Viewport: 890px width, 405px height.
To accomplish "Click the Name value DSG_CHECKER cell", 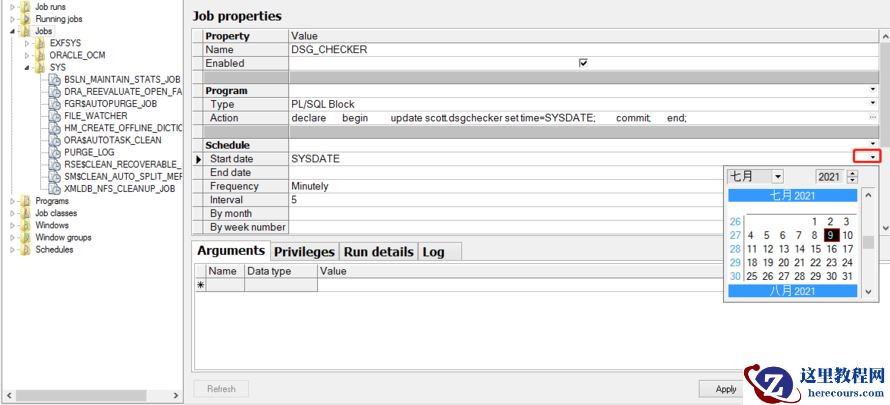I will 583,49.
